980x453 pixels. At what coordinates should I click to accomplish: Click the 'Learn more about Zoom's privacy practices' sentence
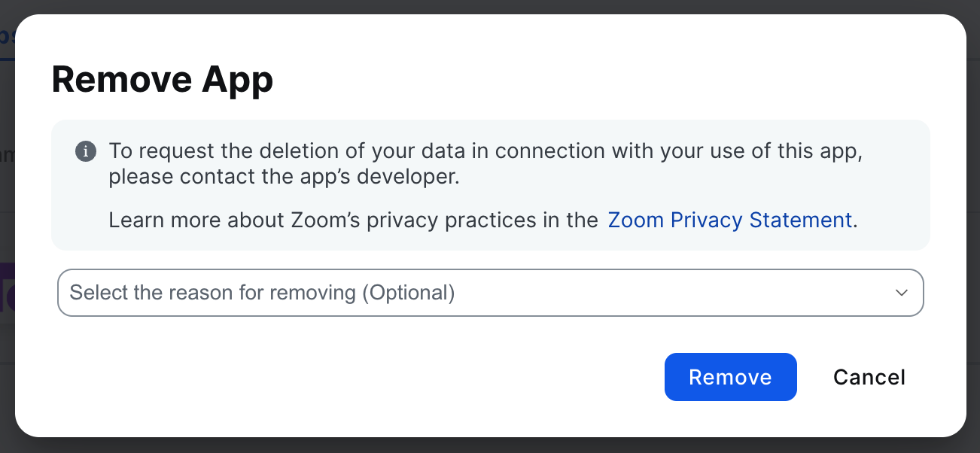click(353, 220)
